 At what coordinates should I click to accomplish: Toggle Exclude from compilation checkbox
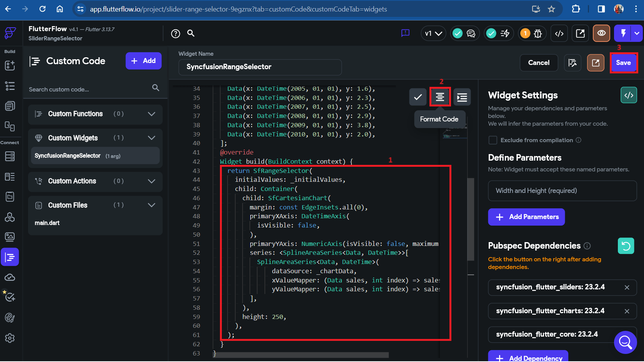point(493,140)
